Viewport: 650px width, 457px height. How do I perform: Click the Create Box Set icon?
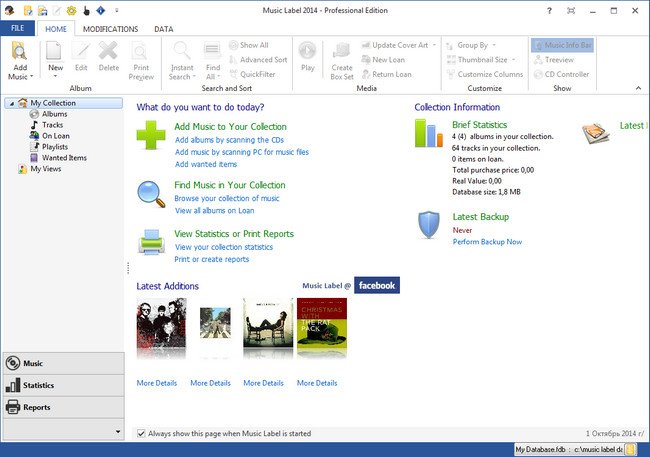tap(342, 51)
